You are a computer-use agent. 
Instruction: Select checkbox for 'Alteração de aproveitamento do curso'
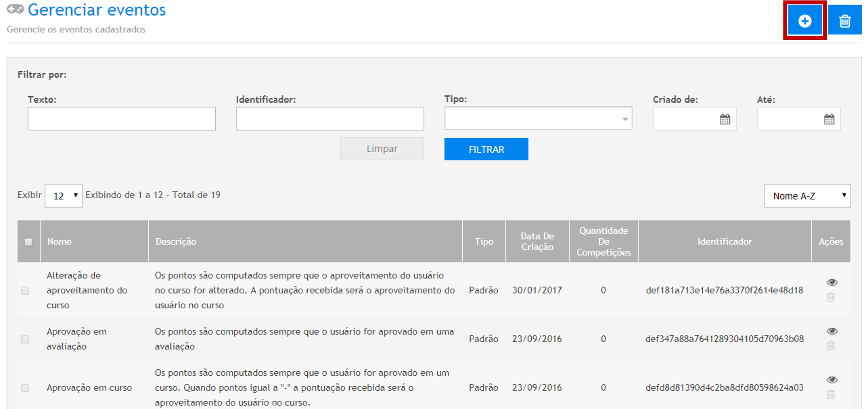click(x=25, y=291)
